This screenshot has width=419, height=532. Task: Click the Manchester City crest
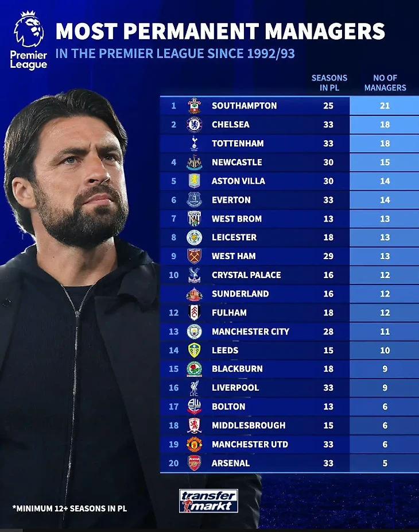coord(195,331)
